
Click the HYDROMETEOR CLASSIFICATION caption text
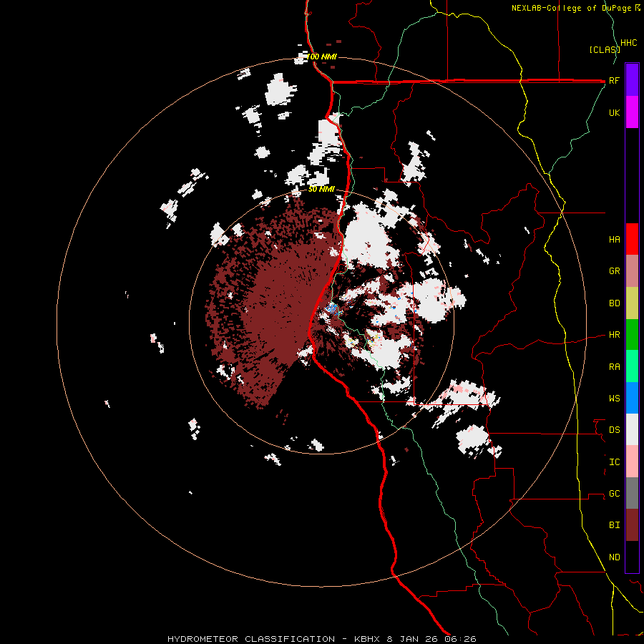tap(251, 639)
